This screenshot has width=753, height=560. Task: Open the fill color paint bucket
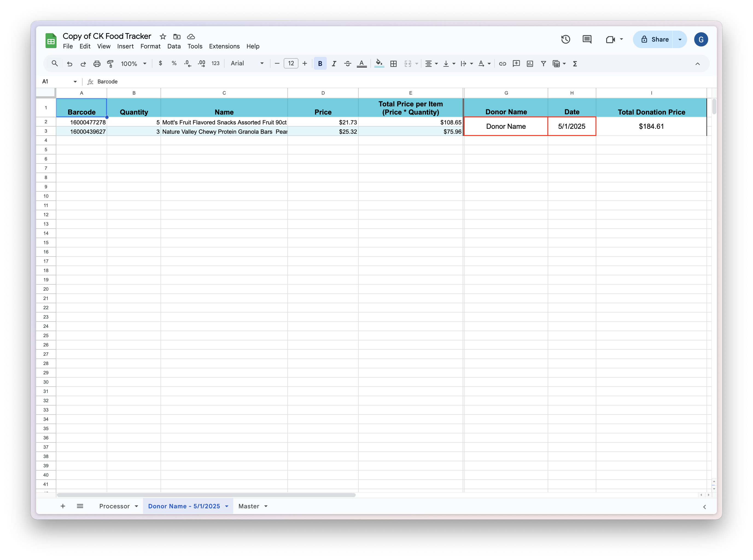(x=379, y=63)
